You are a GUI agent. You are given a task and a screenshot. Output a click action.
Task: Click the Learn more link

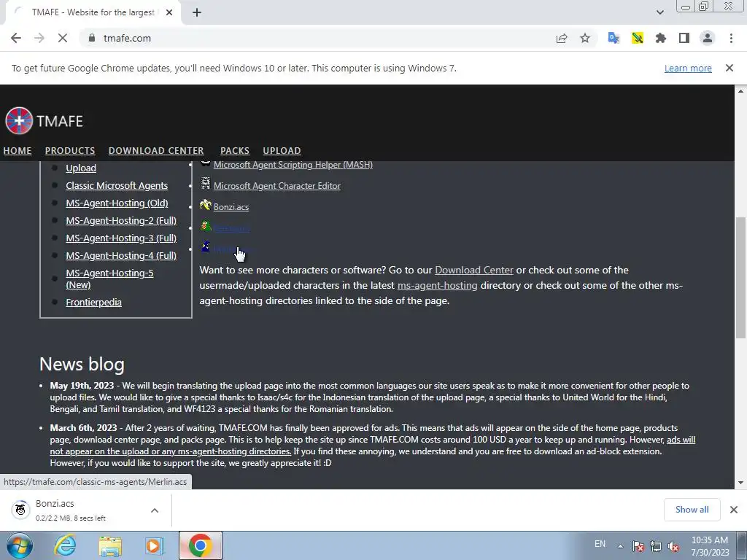click(688, 68)
